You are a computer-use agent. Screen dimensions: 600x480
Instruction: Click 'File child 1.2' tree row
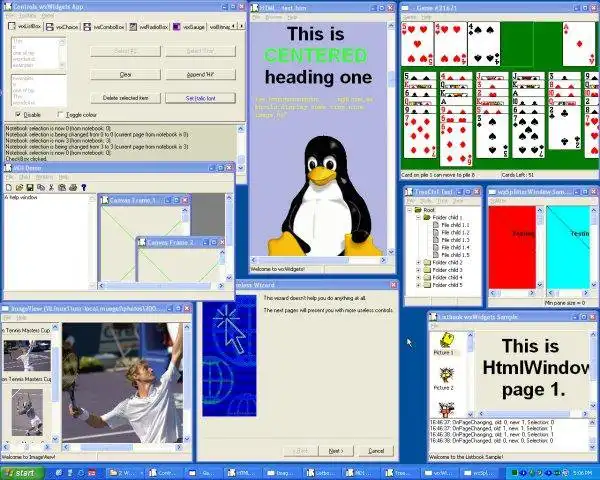[x=455, y=232]
